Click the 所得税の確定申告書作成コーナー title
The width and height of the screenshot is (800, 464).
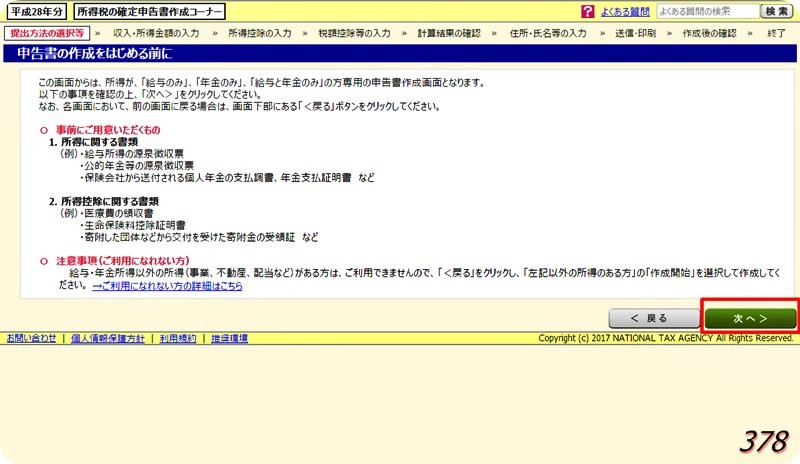149,11
